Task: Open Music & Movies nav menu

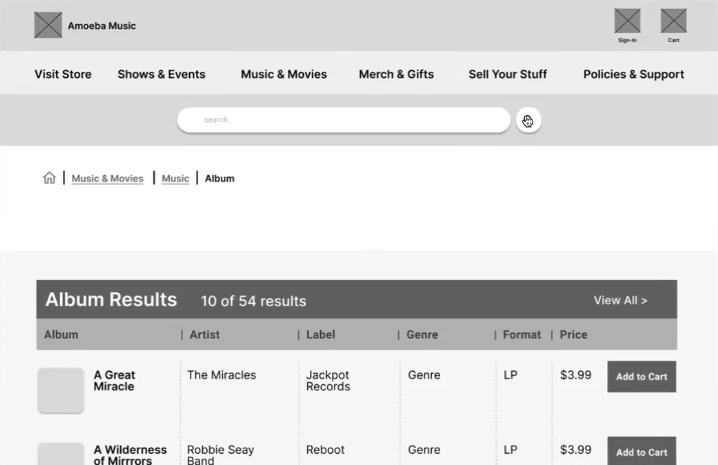Action: (x=284, y=74)
